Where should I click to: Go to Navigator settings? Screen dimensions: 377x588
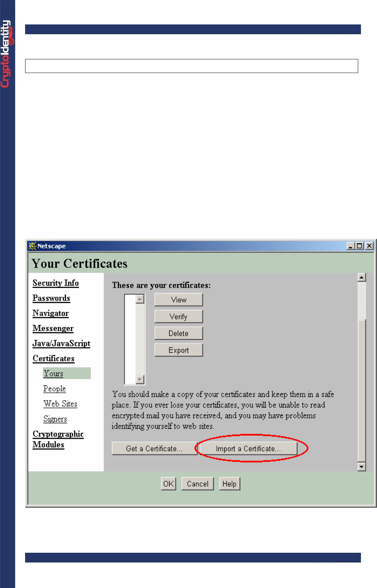coord(51,313)
